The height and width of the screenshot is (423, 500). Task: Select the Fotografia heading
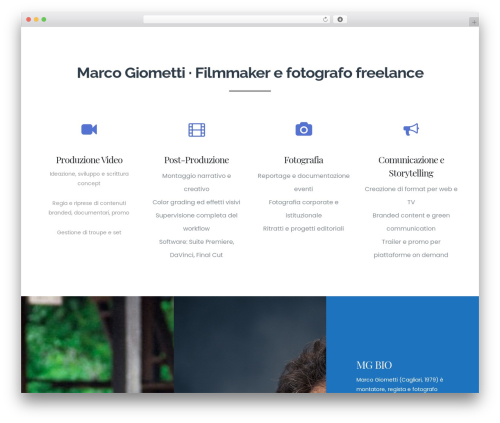(304, 160)
